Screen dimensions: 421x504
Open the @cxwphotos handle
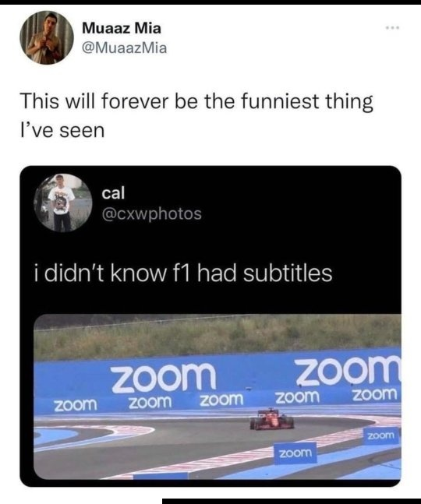[152, 213]
